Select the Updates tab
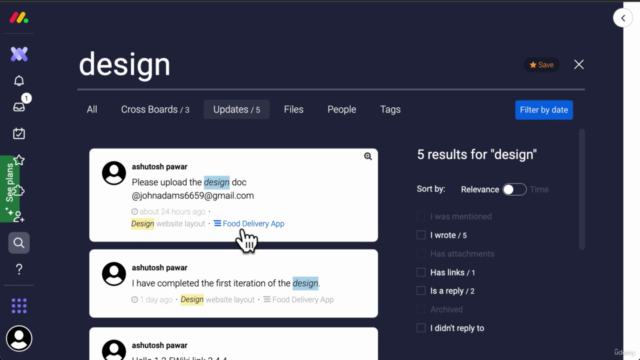This screenshot has height=360, width=640. 237,109
